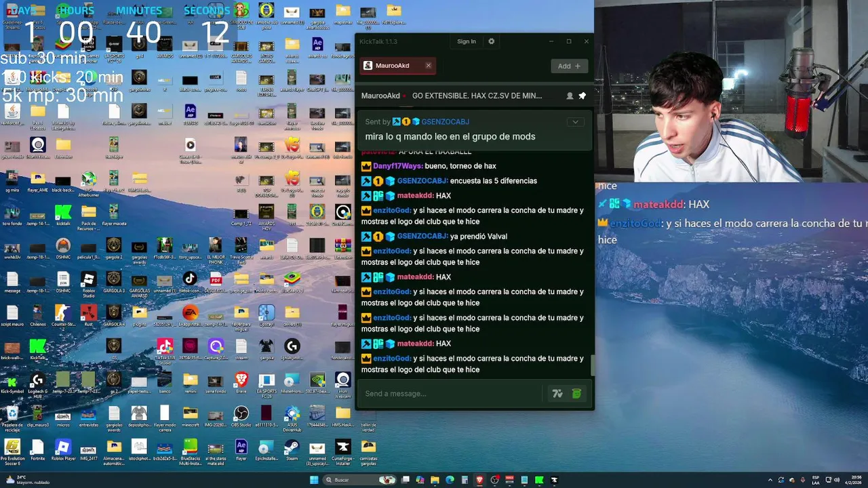Select the EA SPORTS FC 26 icon
This screenshot has width=868, height=488.
click(267, 384)
